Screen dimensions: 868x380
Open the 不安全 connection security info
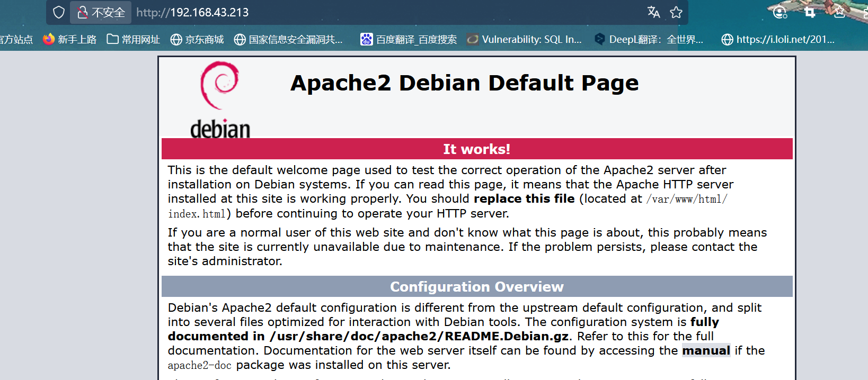click(x=101, y=12)
